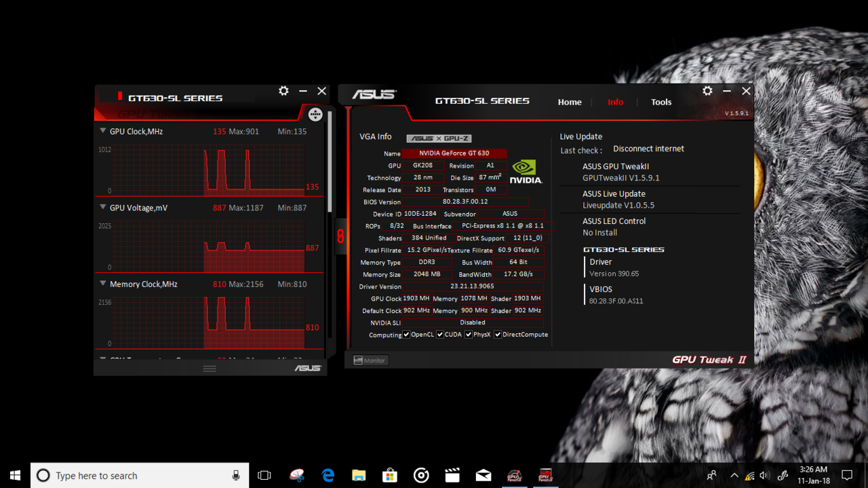The height and width of the screenshot is (488, 868).
Task: Open volume control tray icon
Action: 765,476
